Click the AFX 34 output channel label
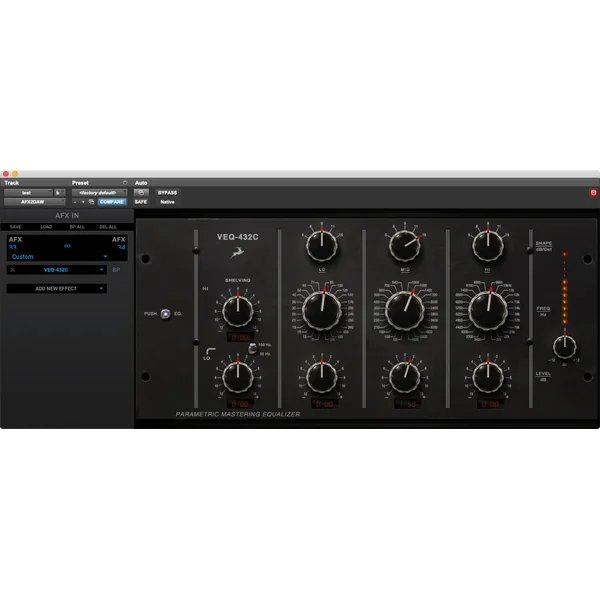600x600 pixels. pyautogui.click(x=119, y=243)
